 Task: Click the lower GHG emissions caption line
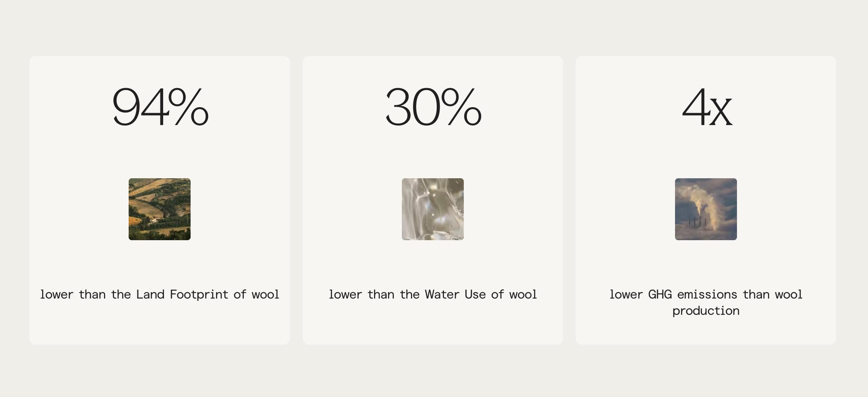pos(706,295)
